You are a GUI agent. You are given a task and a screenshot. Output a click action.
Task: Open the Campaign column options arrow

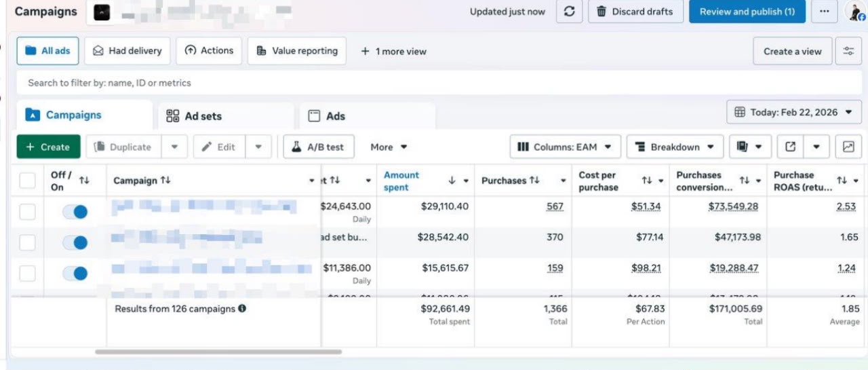coord(312,181)
